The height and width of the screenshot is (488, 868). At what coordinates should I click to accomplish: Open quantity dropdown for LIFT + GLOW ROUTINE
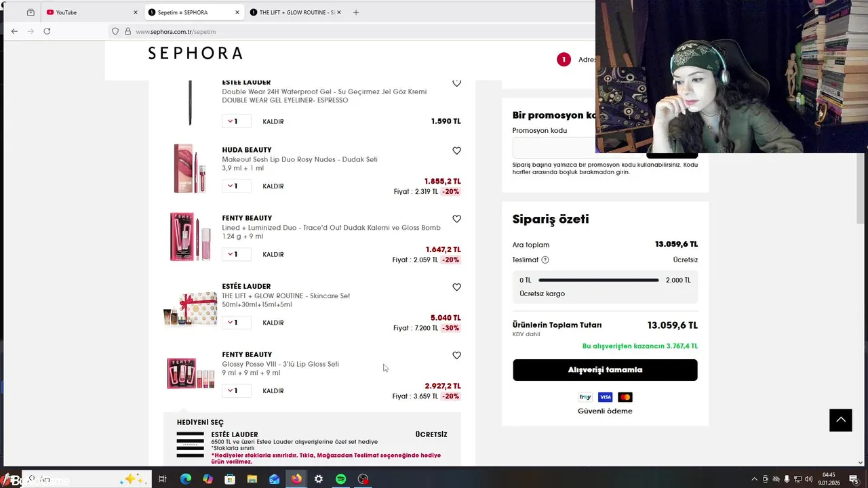[236, 323]
